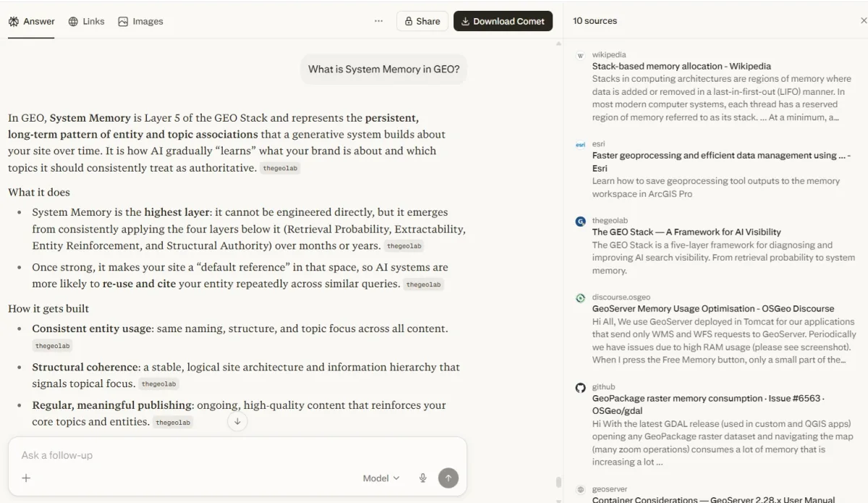This screenshot has width=868, height=503.
Task: Click the Ask a follow-up input field
Action: click(217, 455)
